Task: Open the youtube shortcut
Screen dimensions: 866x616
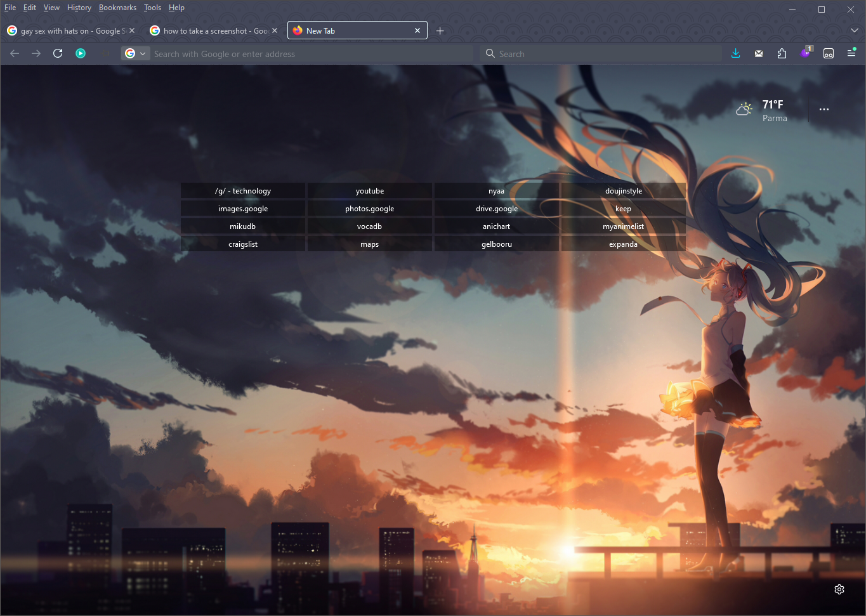Action: coord(370,191)
